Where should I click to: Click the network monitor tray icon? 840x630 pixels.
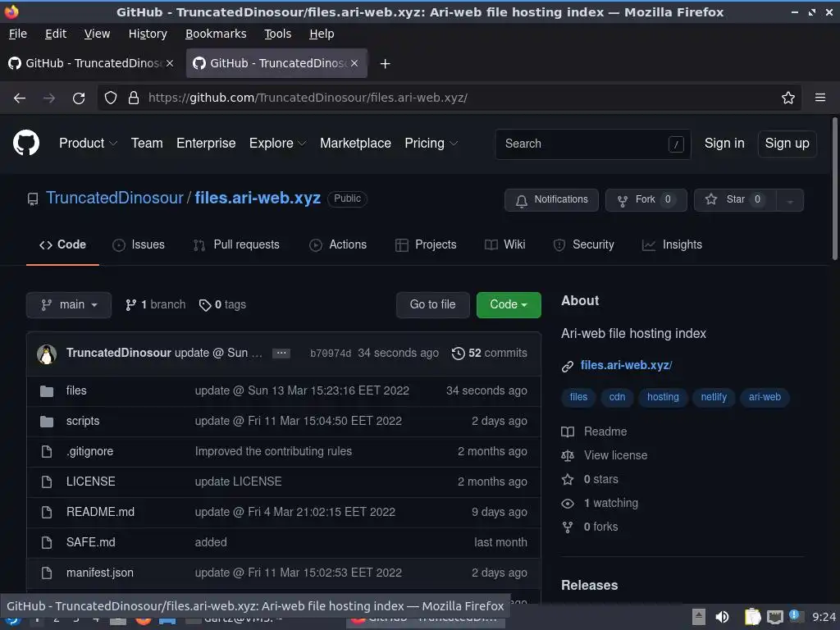click(x=774, y=617)
